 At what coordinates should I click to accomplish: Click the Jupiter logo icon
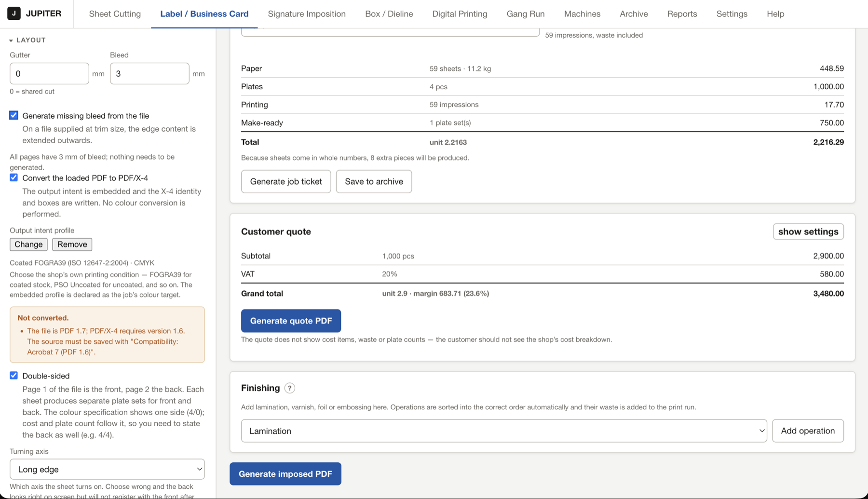pyautogui.click(x=14, y=13)
